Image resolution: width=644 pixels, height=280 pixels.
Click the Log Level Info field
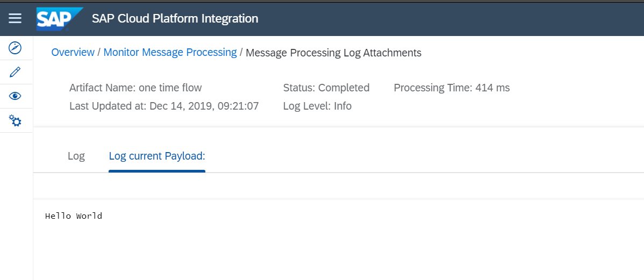[317, 106]
